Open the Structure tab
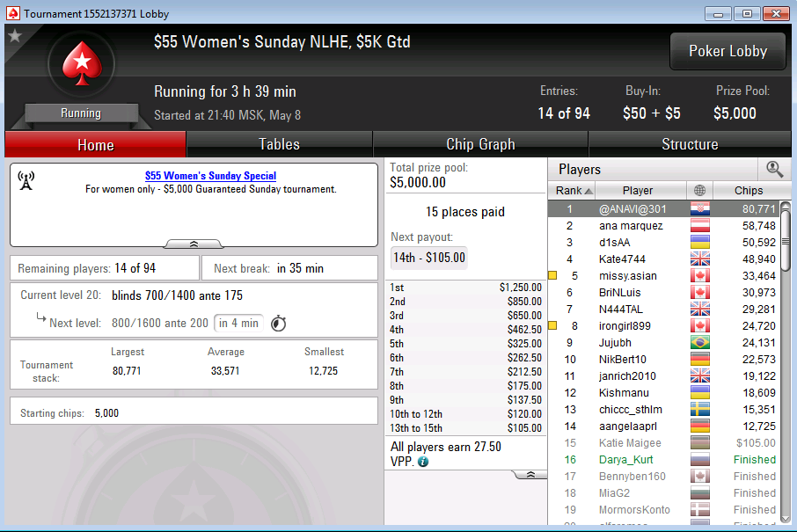This screenshot has height=532, width=797. (690, 145)
